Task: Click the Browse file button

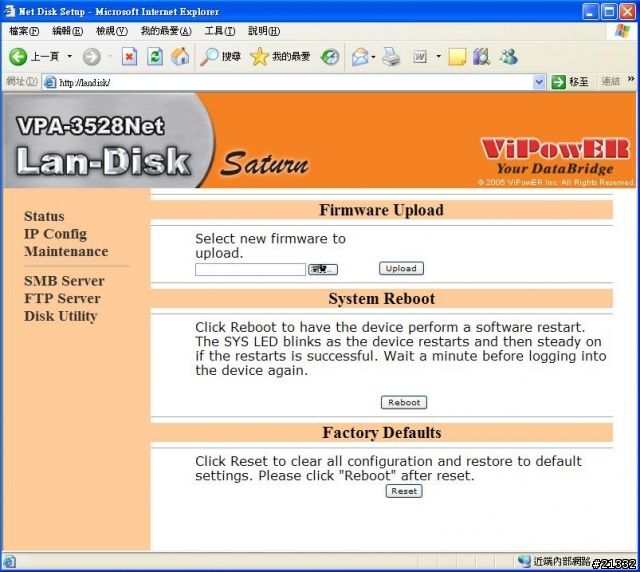Action: tap(322, 269)
